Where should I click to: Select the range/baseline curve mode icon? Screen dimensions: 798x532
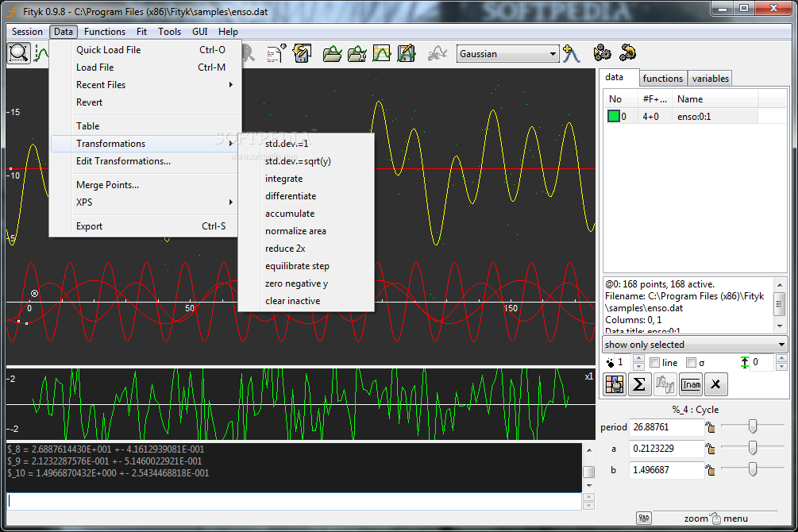(40, 53)
